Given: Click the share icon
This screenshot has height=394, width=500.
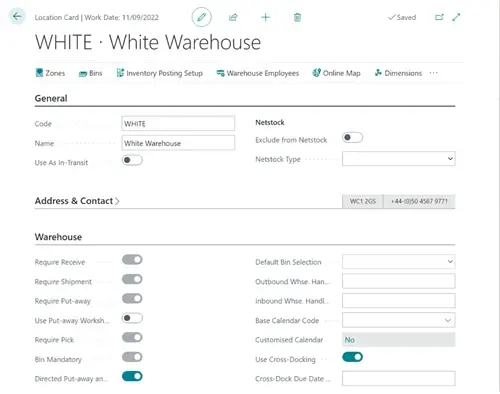Looking at the screenshot, I should pyautogui.click(x=233, y=17).
